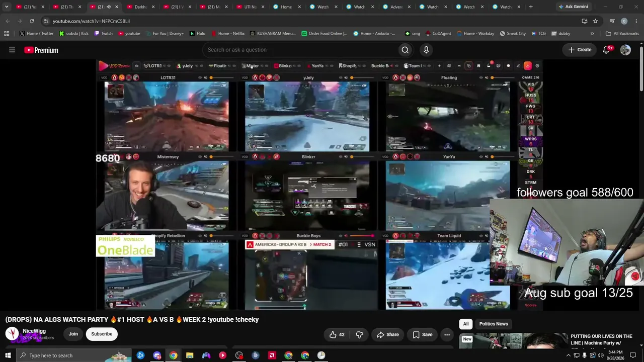This screenshot has height=362, width=644.
Task: Click the browser address bar URL
Action: click(91, 21)
